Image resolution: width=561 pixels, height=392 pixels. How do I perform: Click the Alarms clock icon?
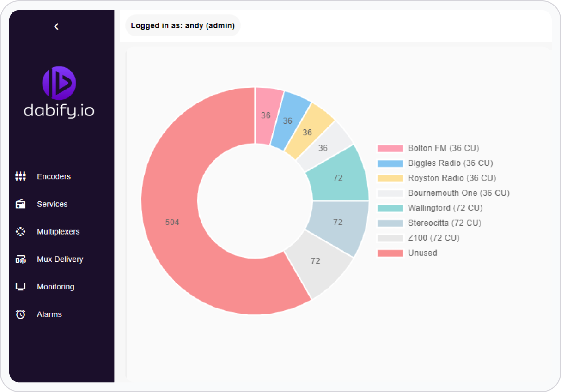tap(20, 314)
